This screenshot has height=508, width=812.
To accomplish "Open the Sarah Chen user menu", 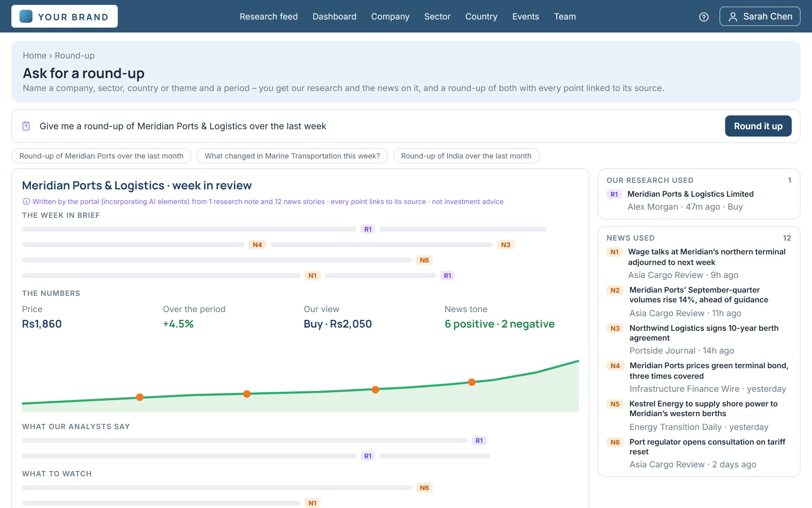I will pyautogui.click(x=760, y=17).
